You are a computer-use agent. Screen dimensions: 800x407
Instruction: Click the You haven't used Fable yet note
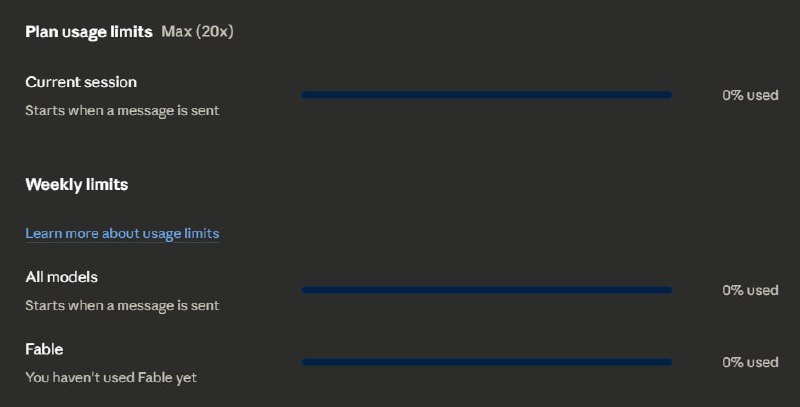pyautogui.click(x=111, y=377)
